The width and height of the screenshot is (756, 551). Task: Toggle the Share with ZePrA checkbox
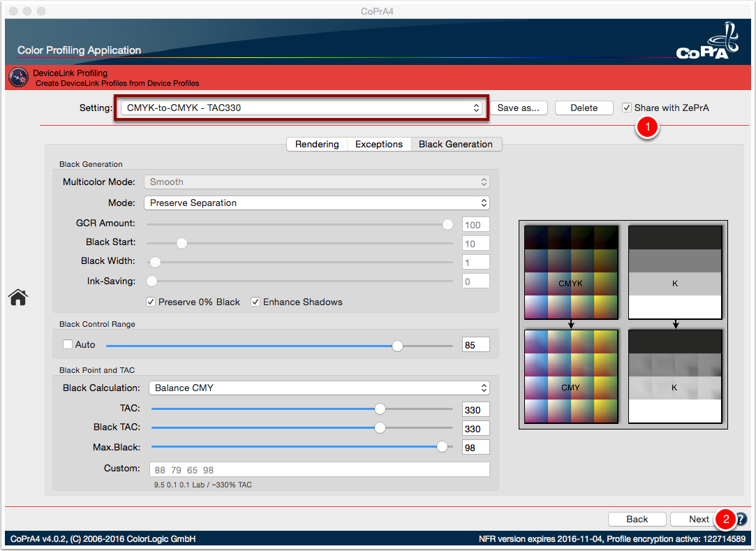click(627, 108)
